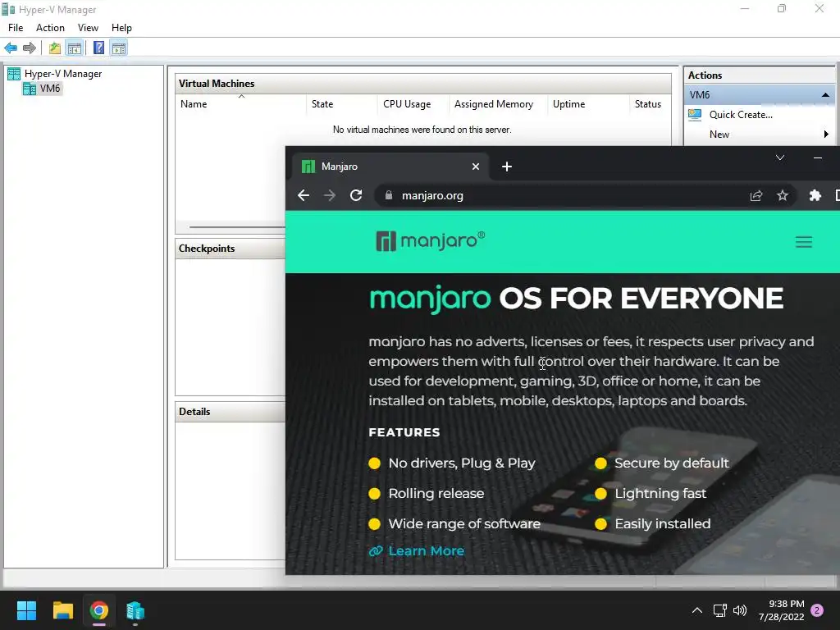Click the CPU Usage column header
840x630 pixels.
coord(413,104)
